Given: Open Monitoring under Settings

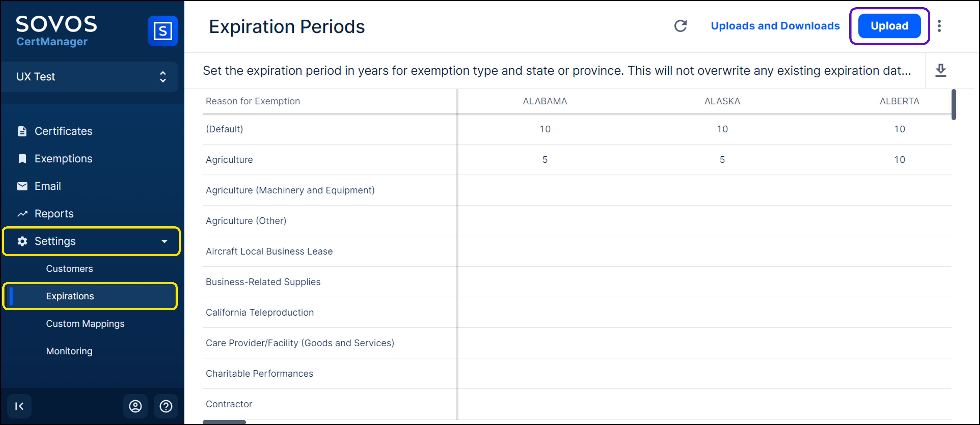Looking at the screenshot, I should [x=69, y=351].
